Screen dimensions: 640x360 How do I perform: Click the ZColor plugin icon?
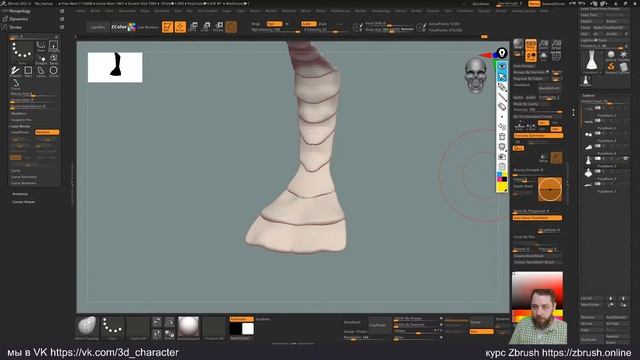123,27
